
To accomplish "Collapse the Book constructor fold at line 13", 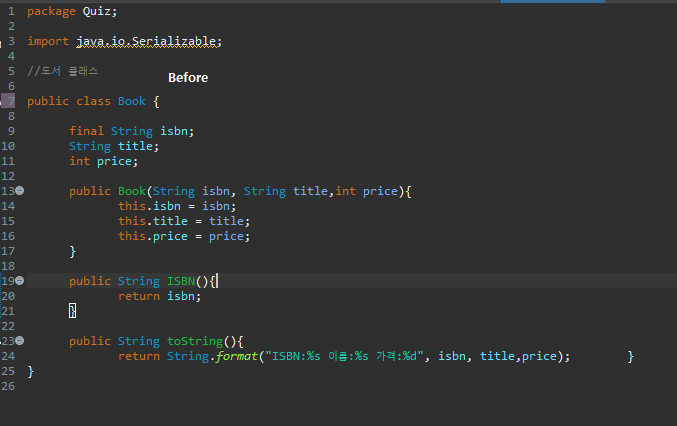I will click(20, 190).
